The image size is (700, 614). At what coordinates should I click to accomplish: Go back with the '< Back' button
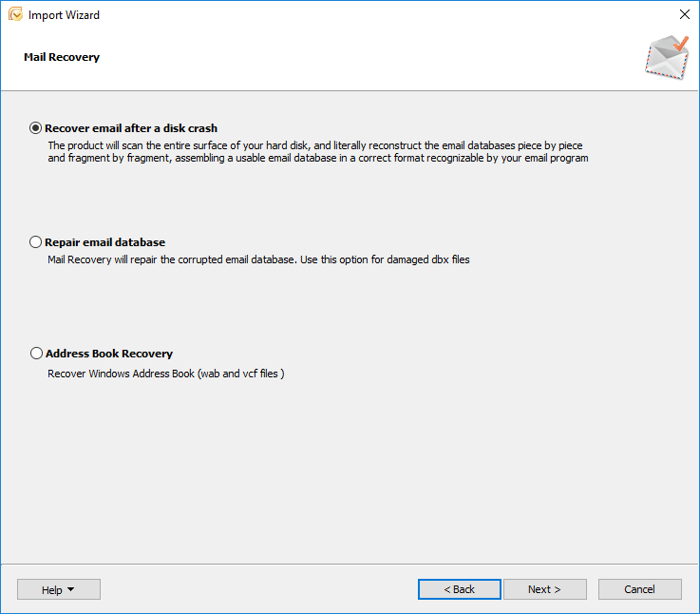459,589
